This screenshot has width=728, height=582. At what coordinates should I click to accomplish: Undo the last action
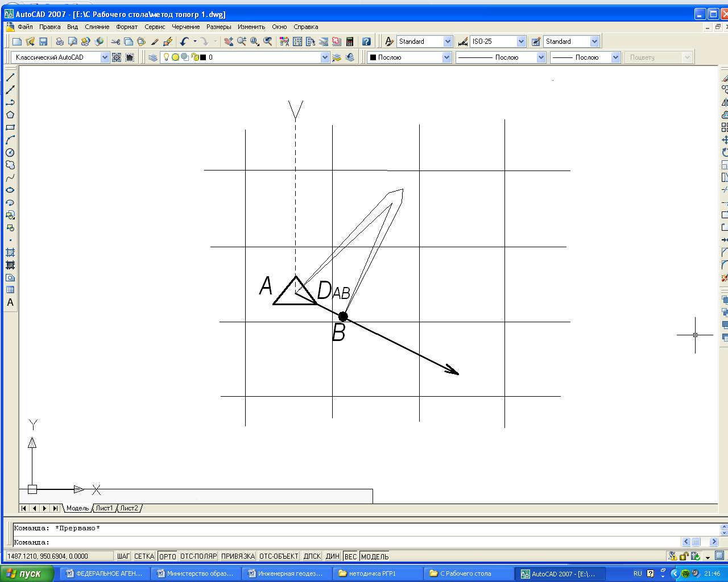(x=184, y=41)
